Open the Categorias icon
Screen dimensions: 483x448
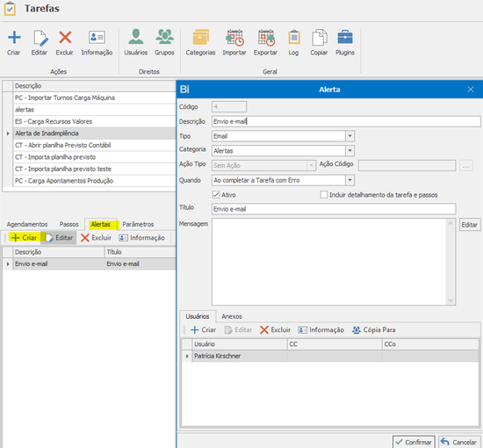pyautogui.click(x=200, y=37)
